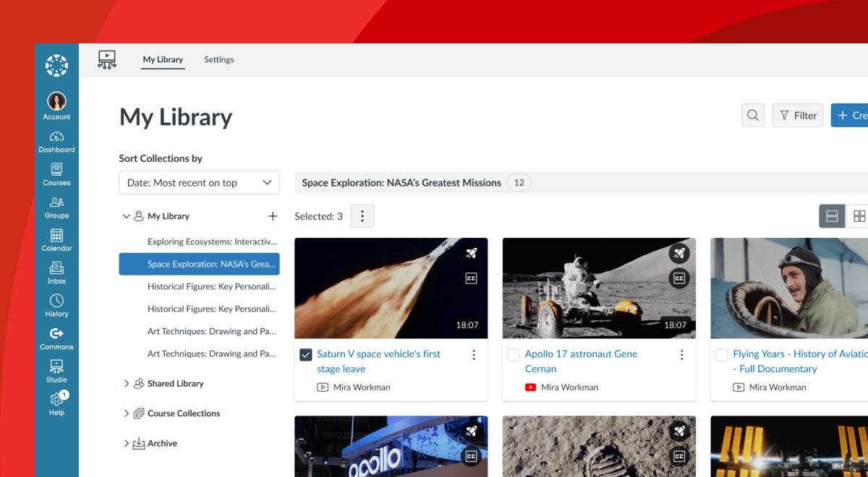Click the Saturn V rocket thumbnail

(x=391, y=288)
